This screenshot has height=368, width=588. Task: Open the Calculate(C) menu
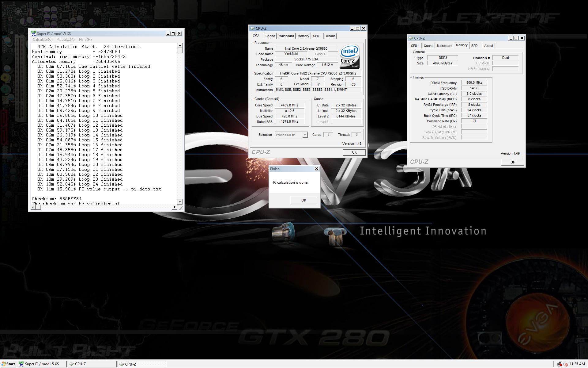click(x=43, y=39)
